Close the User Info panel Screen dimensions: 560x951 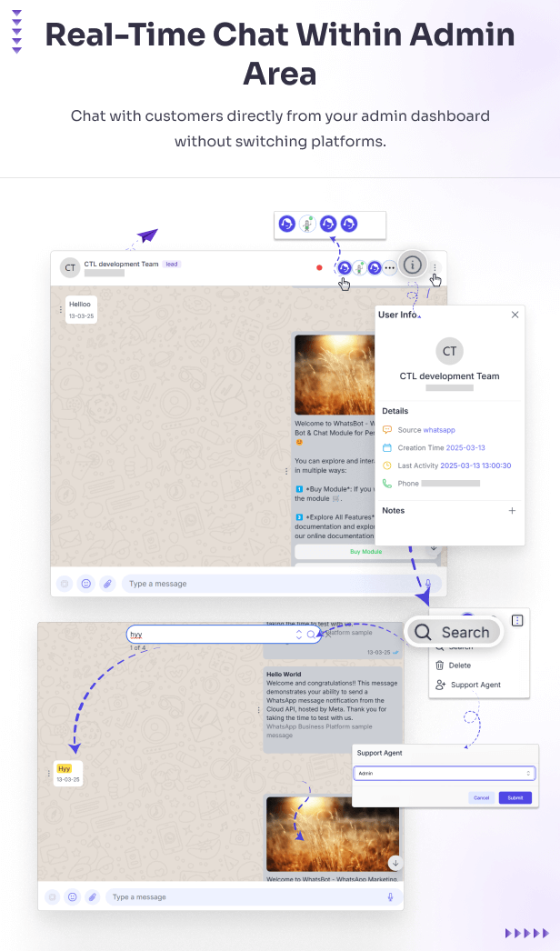tap(515, 315)
